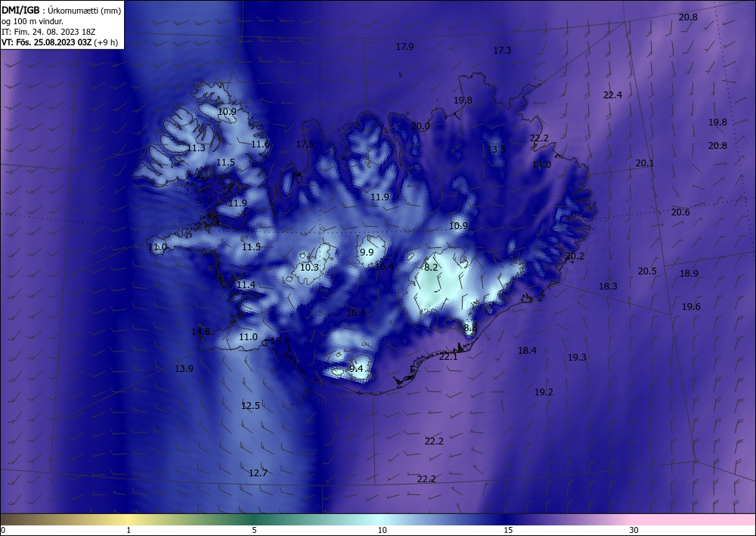Select the 20.6 value label

tap(680, 212)
